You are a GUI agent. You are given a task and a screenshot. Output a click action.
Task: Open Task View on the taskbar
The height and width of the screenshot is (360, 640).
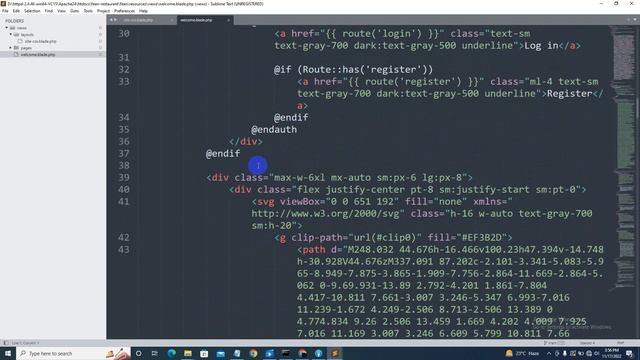(155, 353)
